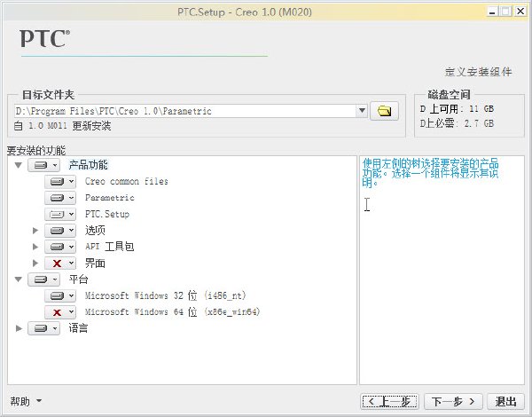Click red X icon for Windows 64 位
Image resolution: width=532 pixels, height=417 pixels.
click(60, 312)
